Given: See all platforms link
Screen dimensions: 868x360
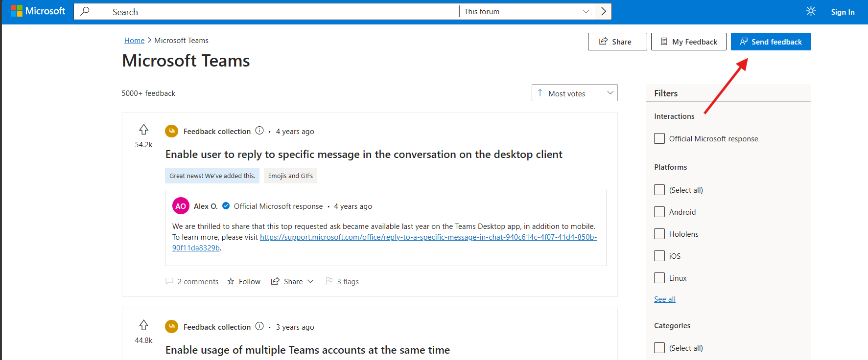Looking at the screenshot, I should [x=665, y=299].
